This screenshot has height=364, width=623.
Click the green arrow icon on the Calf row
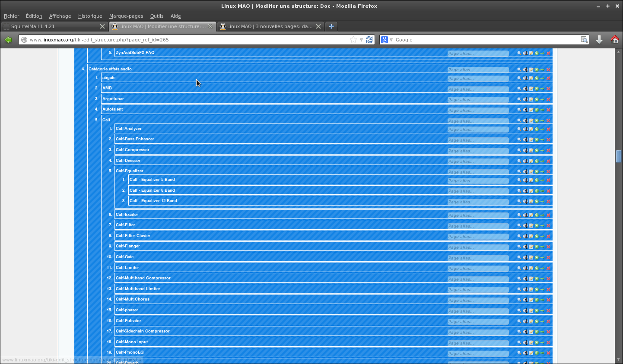(x=542, y=120)
